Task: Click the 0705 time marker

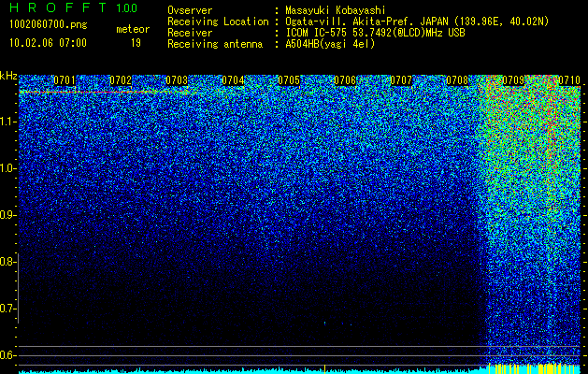Action: pos(289,80)
